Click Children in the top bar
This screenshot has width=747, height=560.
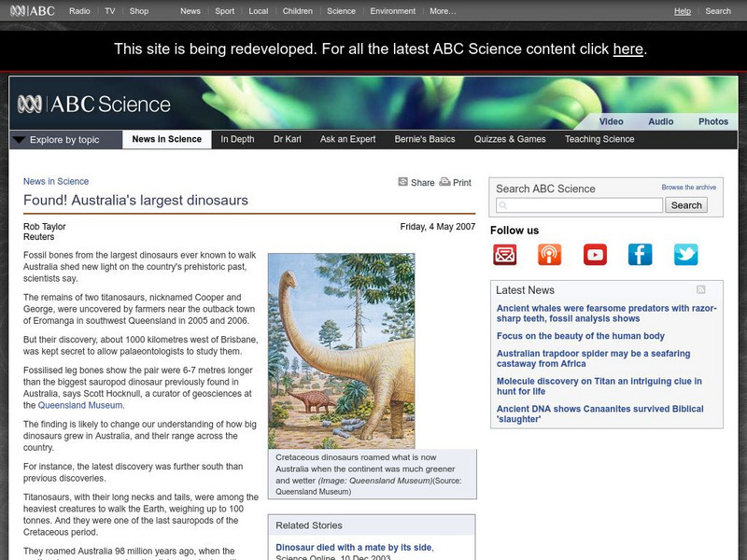[297, 11]
